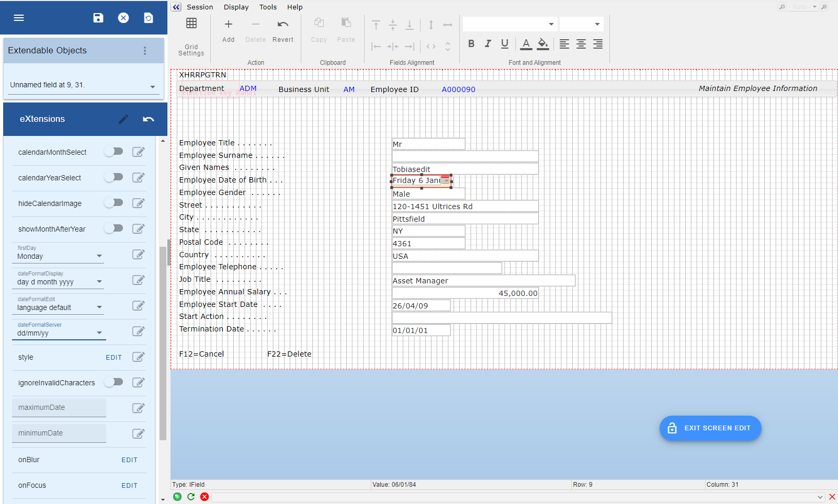Click the pencil icon beside eXtensions
Screen dimensions: 838x504
[123, 119]
